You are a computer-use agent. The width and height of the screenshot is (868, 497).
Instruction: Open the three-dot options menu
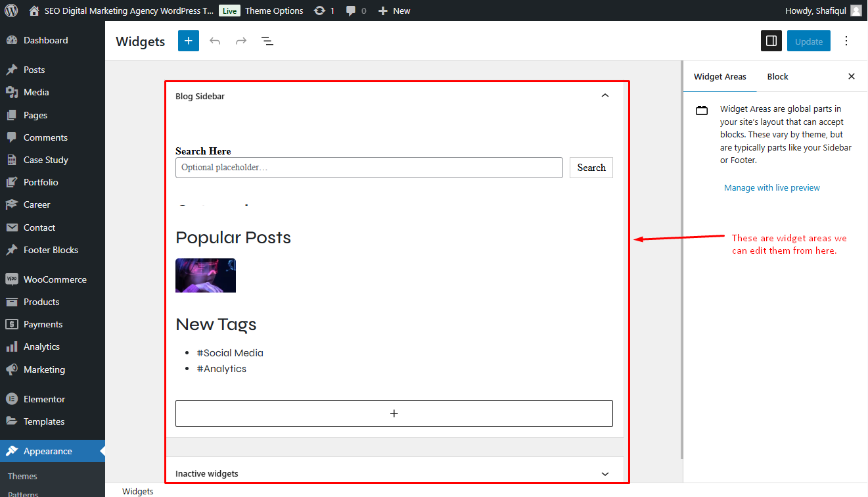tap(846, 41)
